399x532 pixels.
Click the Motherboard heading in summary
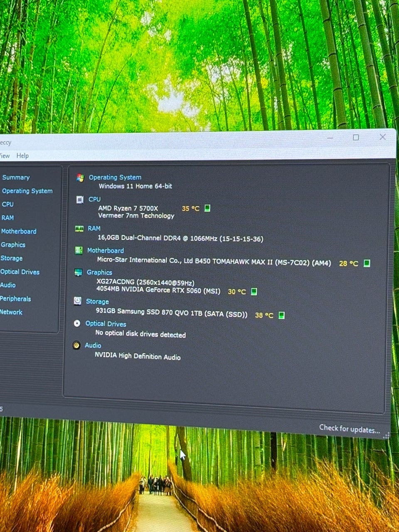click(x=106, y=250)
